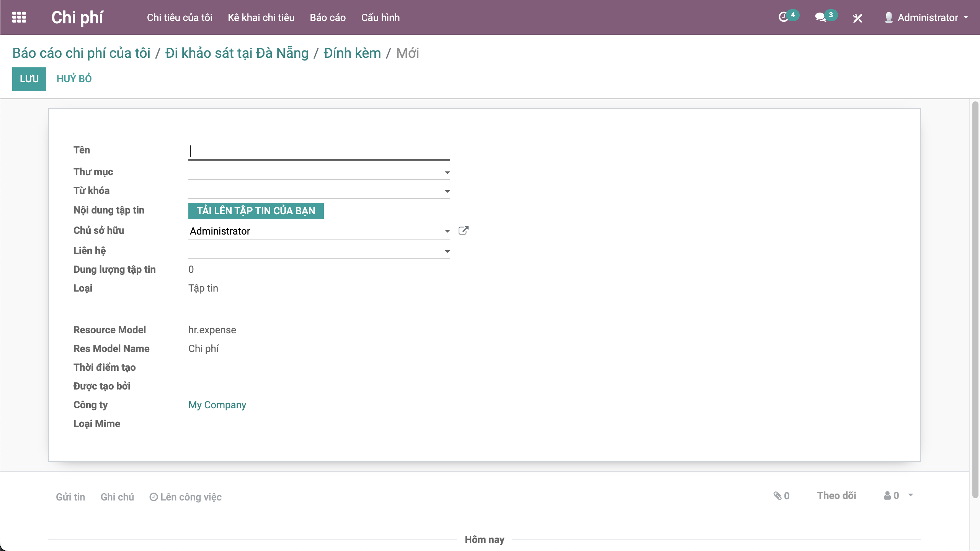980x551 pixels.
Task: Open the Cấu hình menu
Action: [380, 18]
